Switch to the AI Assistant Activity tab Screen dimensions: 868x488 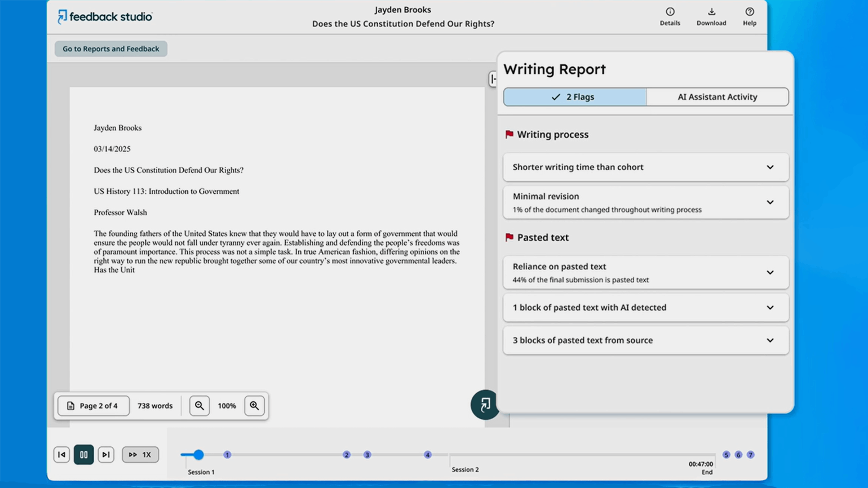tap(717, 97)
